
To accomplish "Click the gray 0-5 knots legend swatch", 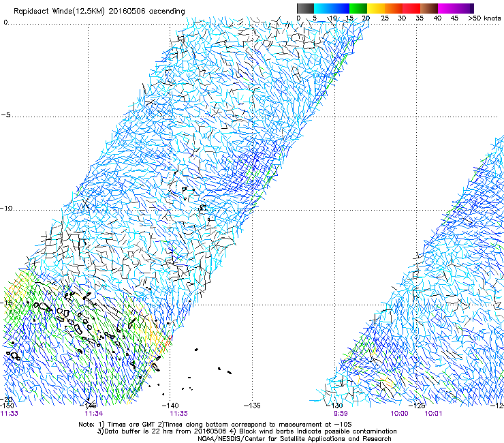I will (x=305, y=8).
